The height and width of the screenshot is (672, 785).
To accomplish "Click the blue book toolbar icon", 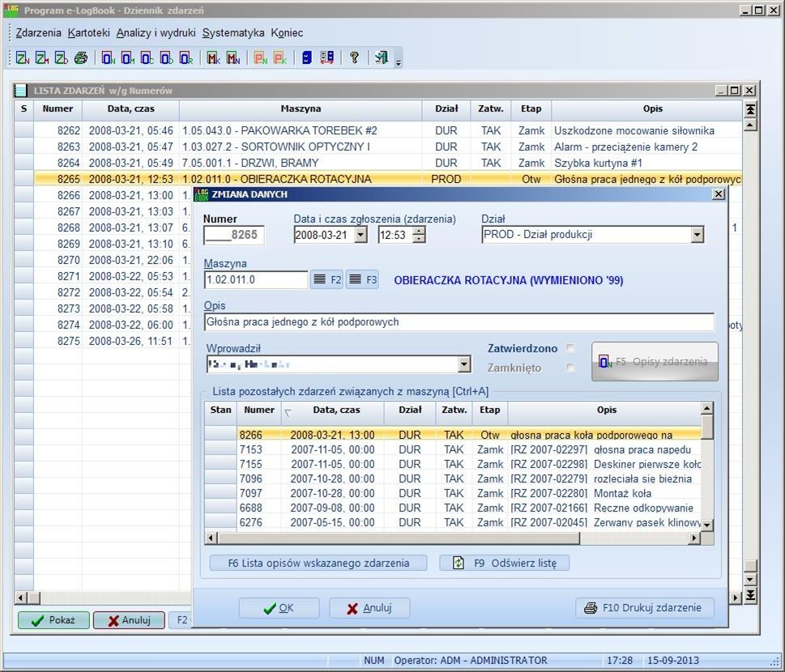I will pos(307,58).
